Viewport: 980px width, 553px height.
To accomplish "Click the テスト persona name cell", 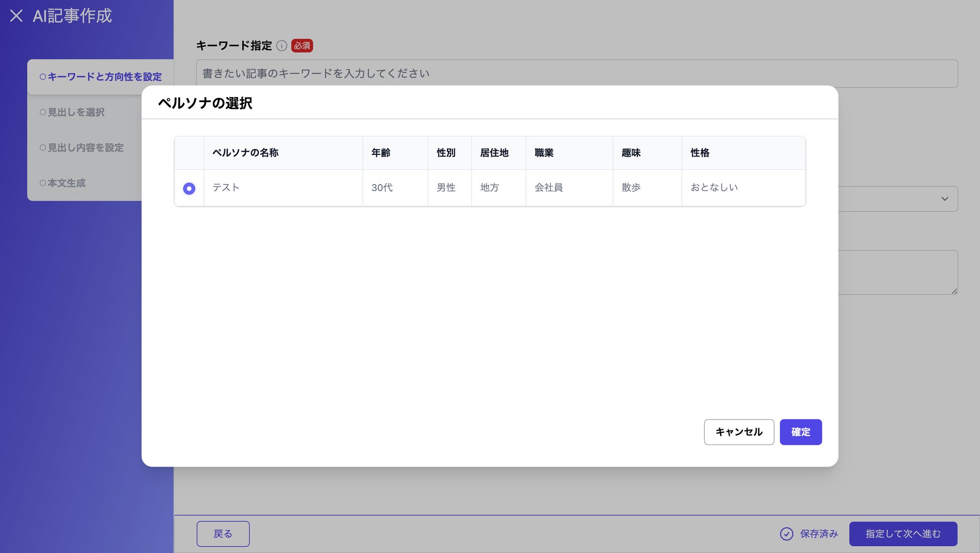I will pyautogui.click(x=226, y=188).
